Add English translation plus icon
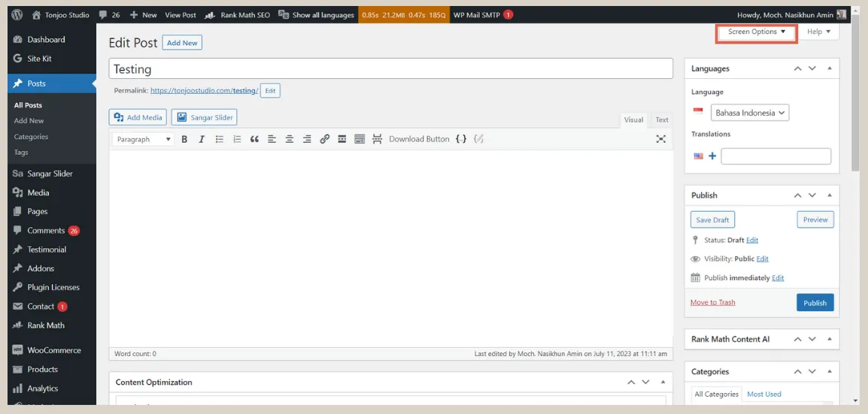868x414 pixels. [x=712, y=156]
